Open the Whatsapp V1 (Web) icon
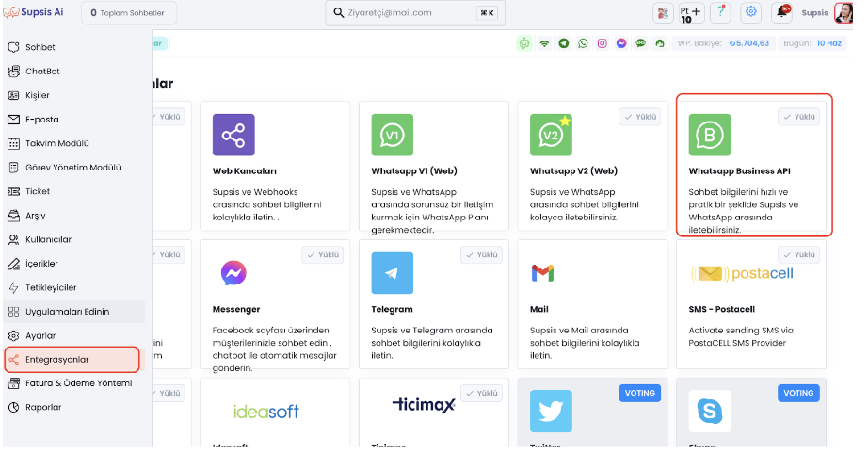The height and width of the screenshot is (454, 868). click(x=392, y=135)
